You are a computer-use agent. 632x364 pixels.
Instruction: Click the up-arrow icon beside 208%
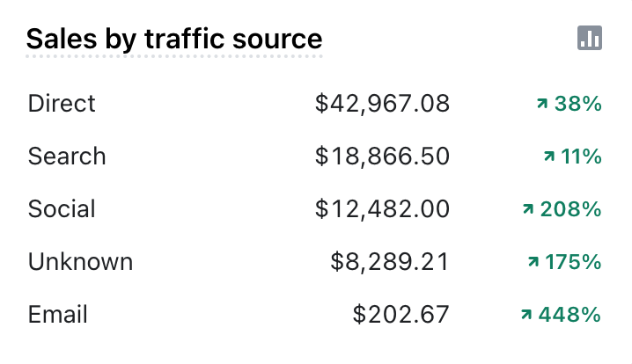tap(528, 210)
